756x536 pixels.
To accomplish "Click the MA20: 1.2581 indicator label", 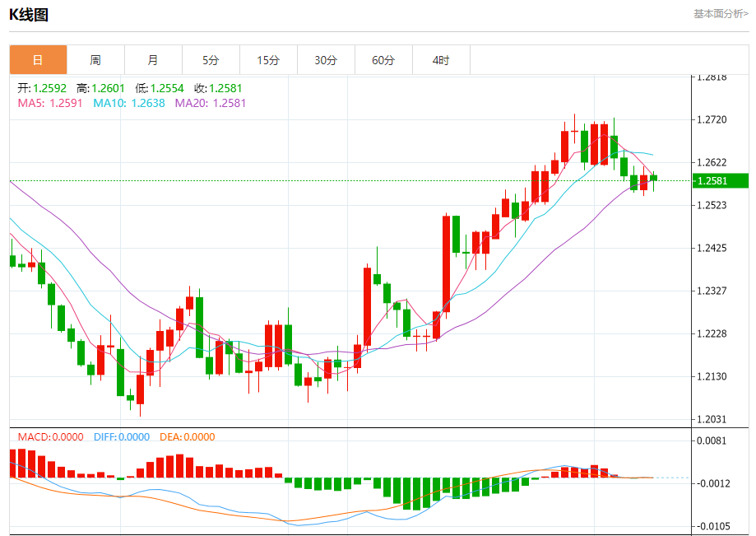I will pyautogui.click(x=211, y=103).
